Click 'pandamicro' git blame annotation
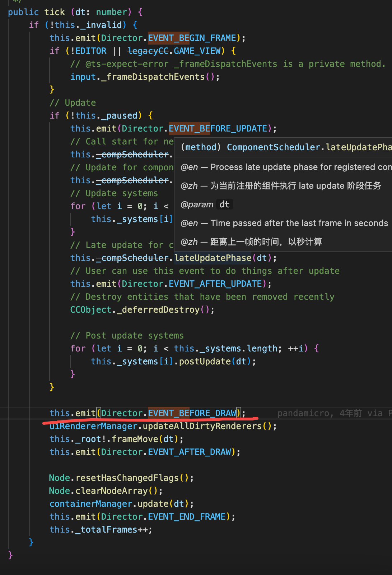Viewport: 392px width, 575px height. click(x=303, y=413)
